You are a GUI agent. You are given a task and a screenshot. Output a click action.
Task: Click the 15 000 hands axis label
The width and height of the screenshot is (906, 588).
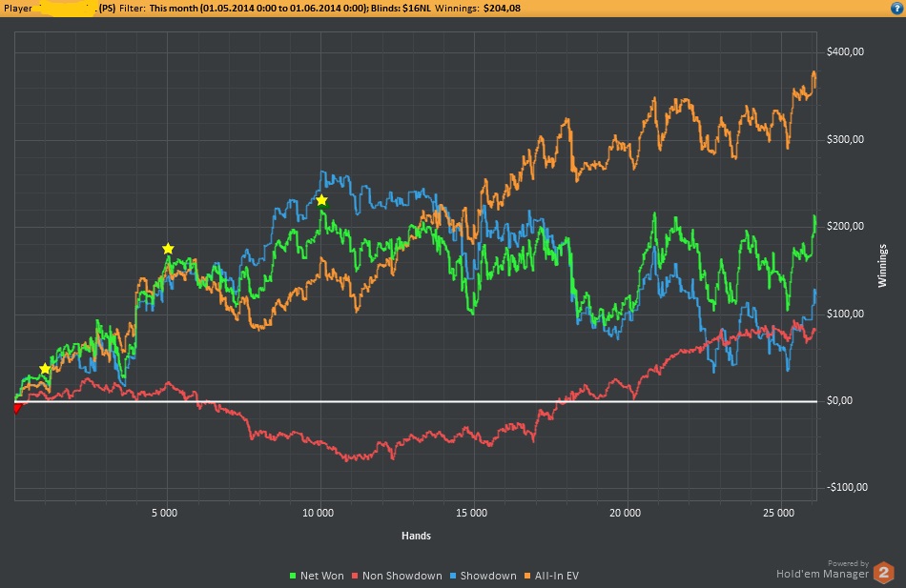click(471, 513)
